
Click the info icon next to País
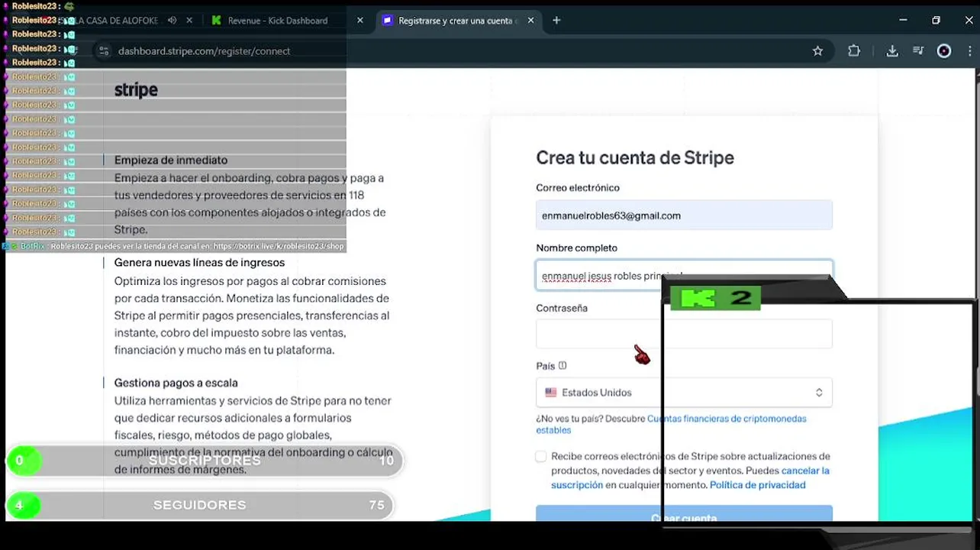coord(563,366)
